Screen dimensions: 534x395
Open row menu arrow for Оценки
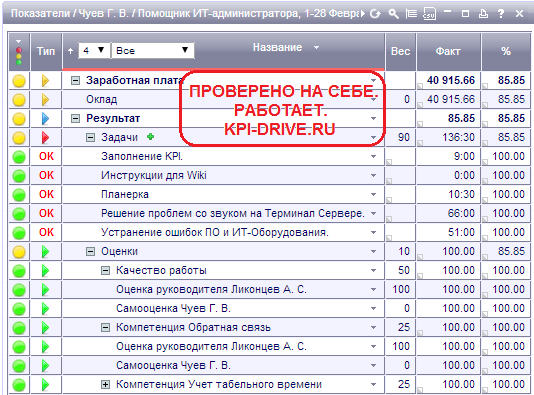point(374,252)
